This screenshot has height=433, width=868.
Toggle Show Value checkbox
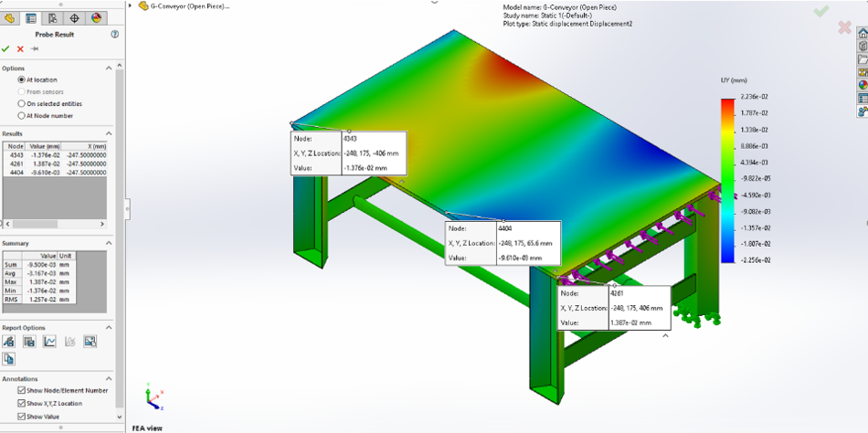pyautogui.click(x=22, y=417)
